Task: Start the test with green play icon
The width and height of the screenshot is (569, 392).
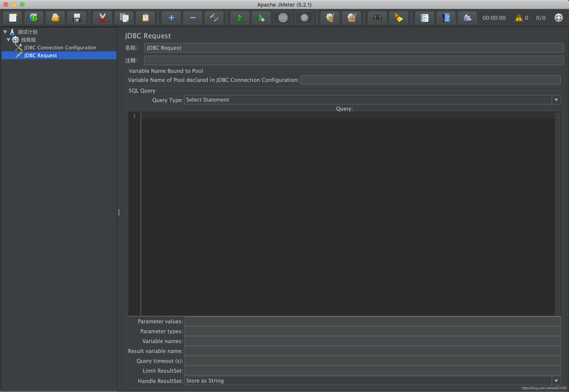Action: tap(240, 18)
